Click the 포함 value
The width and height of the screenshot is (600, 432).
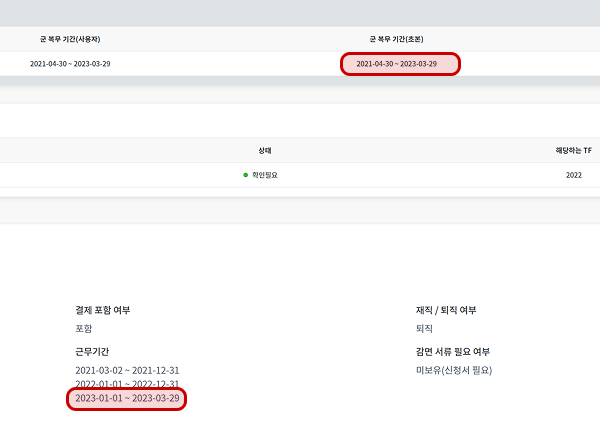coord(84,329)
